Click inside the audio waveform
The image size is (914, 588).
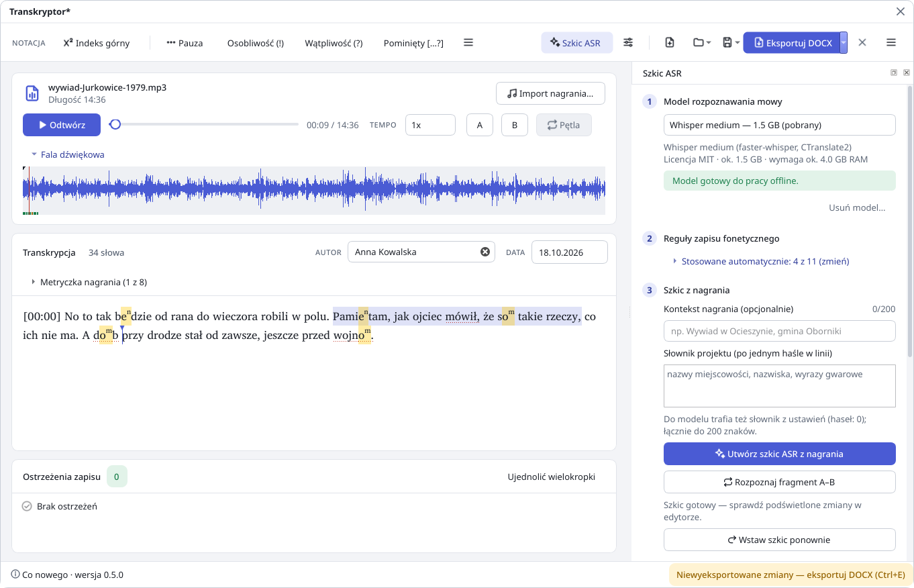[x=314, y=191]
